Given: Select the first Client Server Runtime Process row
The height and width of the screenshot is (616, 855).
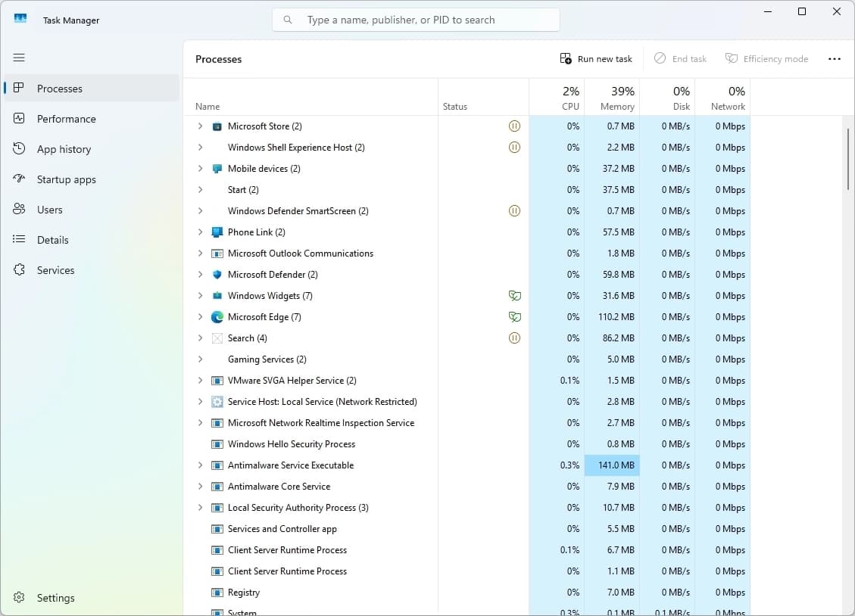Looking at the screenshot, I should 467,550.
